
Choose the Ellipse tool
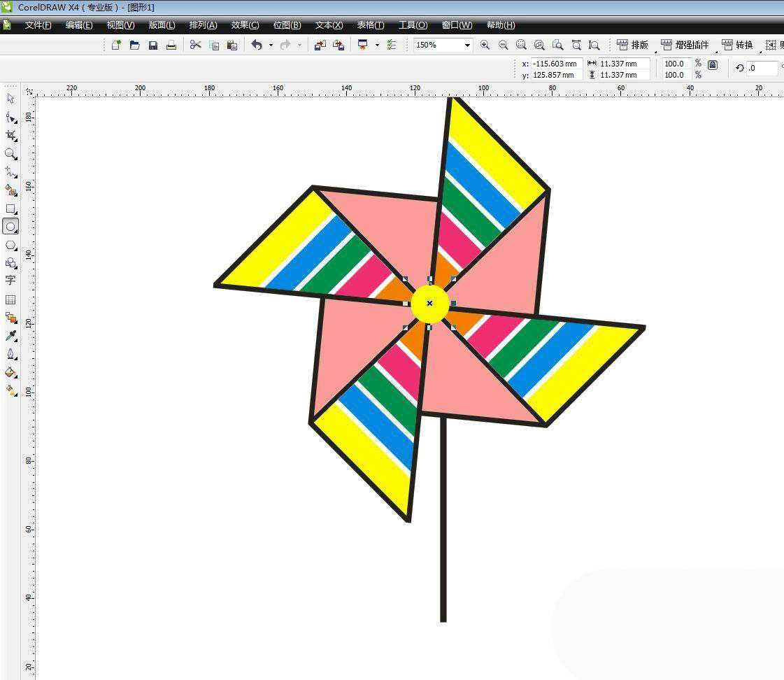(10, 227)
